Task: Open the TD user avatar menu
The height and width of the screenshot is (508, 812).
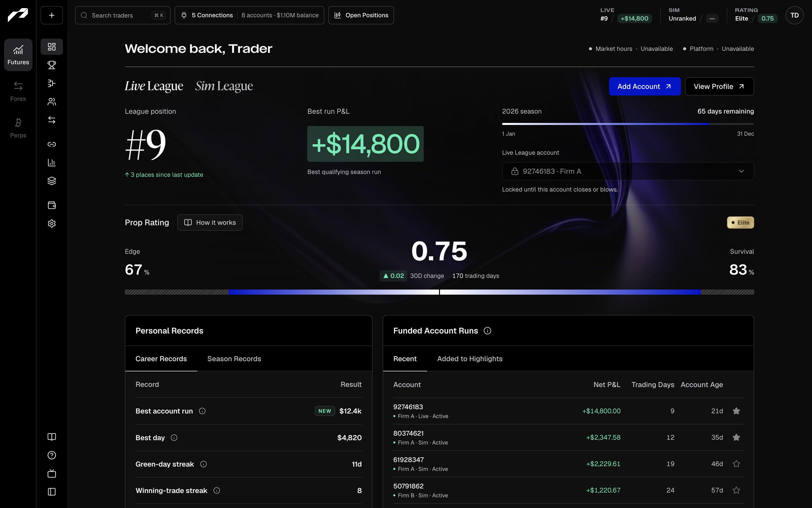Action: [x=794, y=15]
